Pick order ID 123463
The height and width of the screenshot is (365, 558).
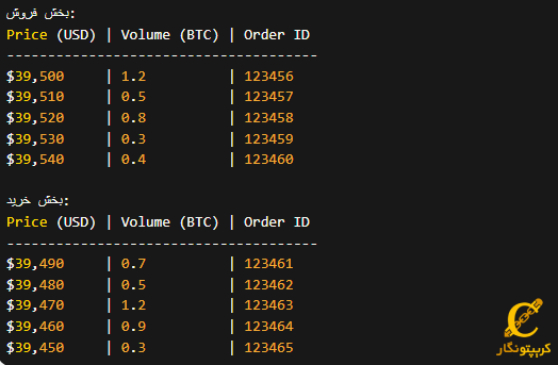click(x=269, y=305)
